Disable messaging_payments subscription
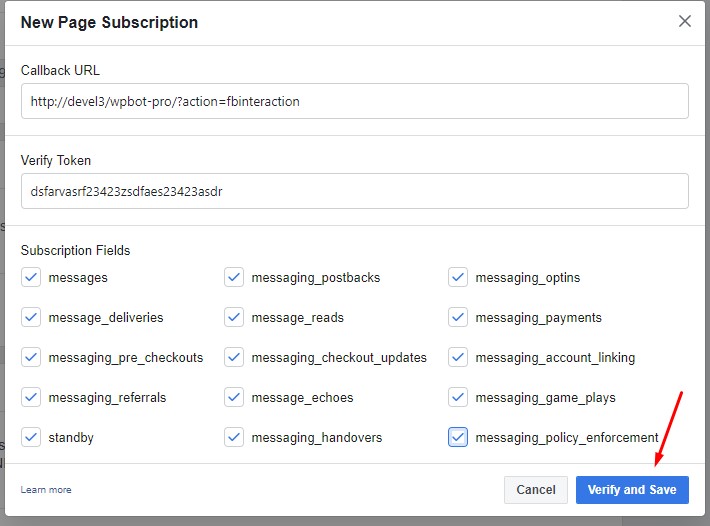This screenshot has height=526, width=710. coord(458,317)
